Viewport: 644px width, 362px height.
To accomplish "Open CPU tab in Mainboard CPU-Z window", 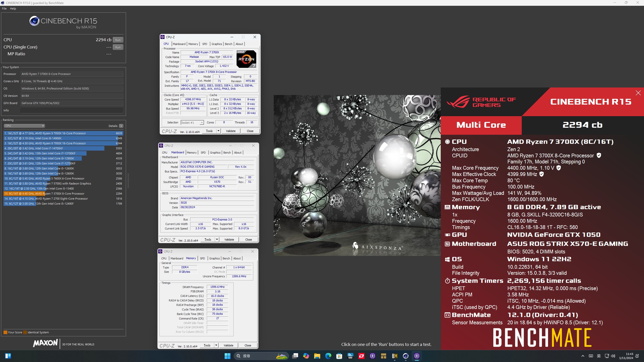I will click(x=165, y=153).
